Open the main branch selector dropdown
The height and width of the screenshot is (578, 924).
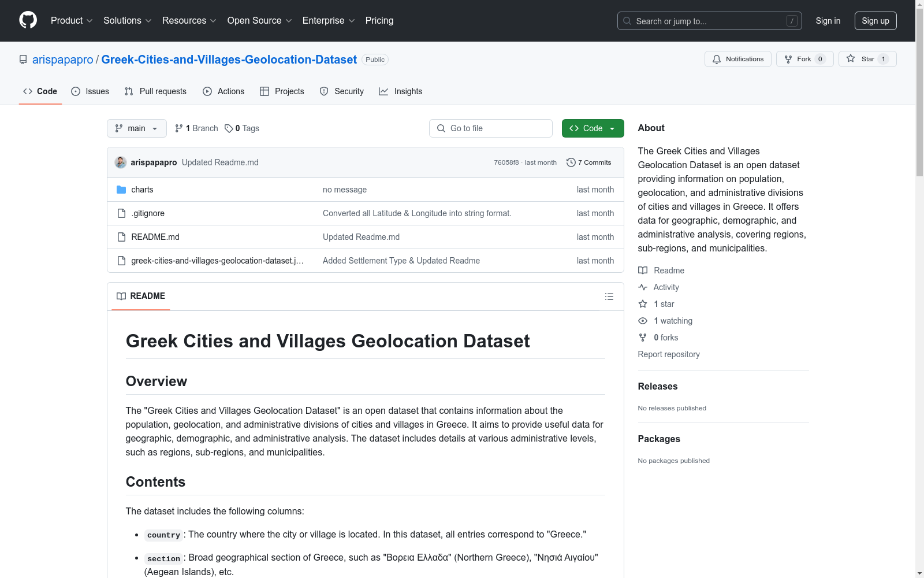(x=137, y=128)
